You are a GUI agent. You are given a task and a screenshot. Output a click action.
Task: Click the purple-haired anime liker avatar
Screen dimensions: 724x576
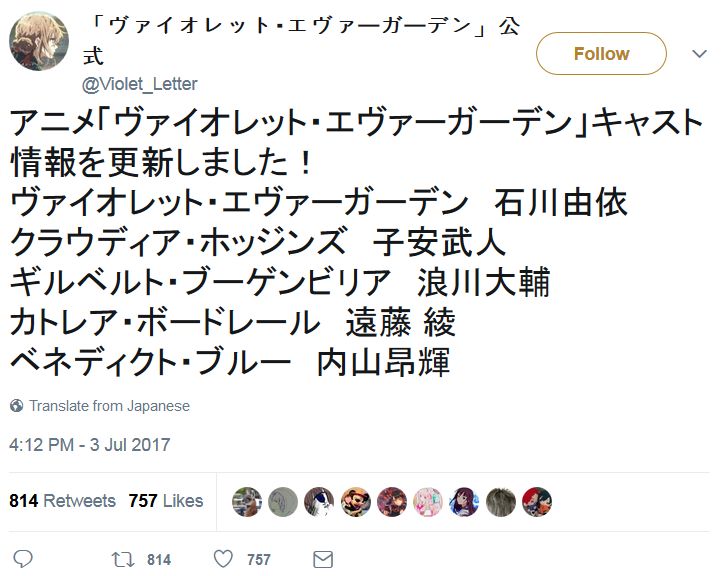tap(464, 502)
